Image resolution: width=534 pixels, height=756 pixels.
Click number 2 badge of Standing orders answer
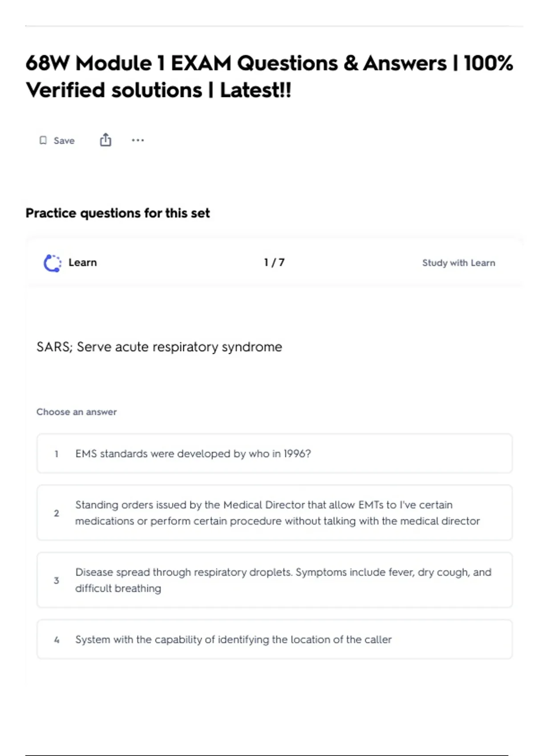click(x=57, y=513)
